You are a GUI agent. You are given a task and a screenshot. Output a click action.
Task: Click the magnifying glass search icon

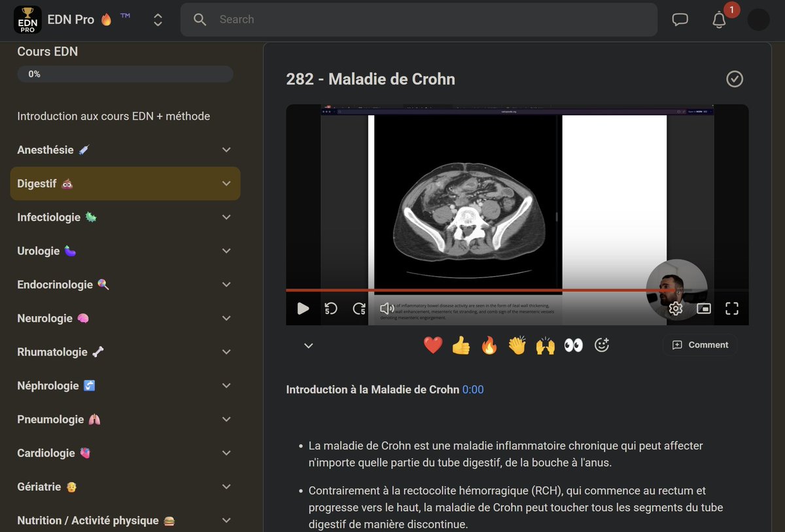200,20
